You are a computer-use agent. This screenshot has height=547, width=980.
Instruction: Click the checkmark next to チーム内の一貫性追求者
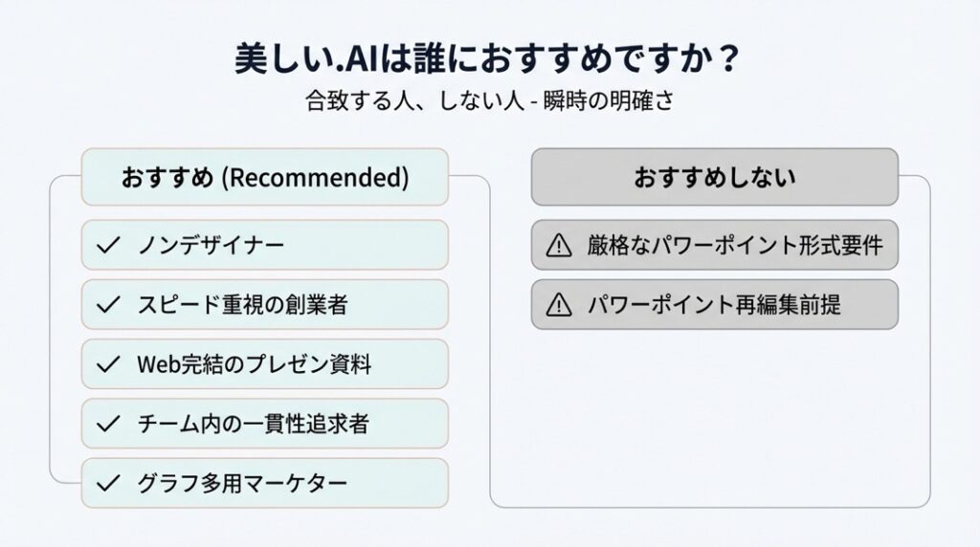pos(108,424)
